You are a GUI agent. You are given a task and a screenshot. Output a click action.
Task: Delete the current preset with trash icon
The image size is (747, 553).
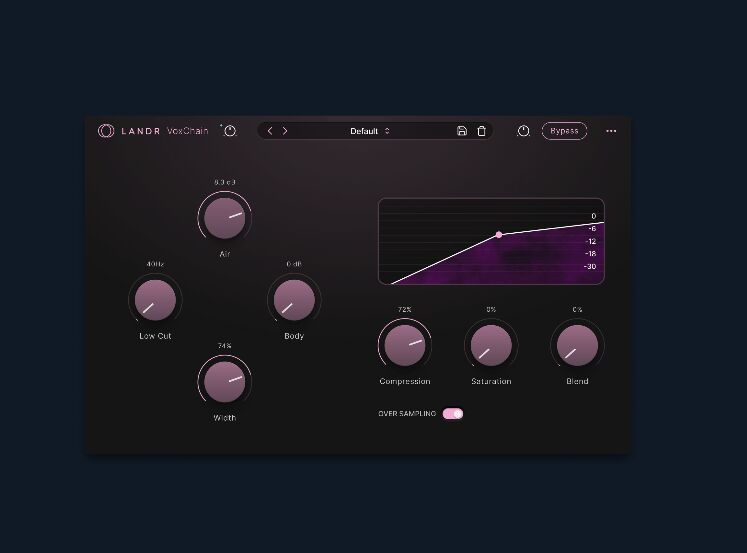pyautogui.click(x=481, y=131)
